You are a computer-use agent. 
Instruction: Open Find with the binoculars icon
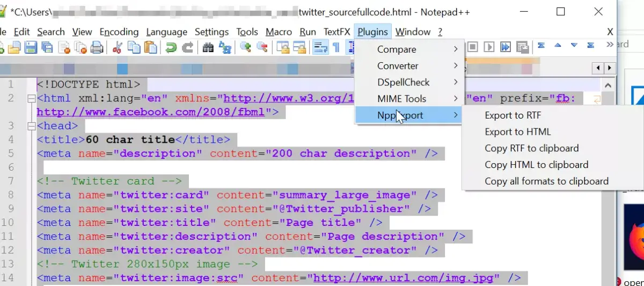(208, 48)
